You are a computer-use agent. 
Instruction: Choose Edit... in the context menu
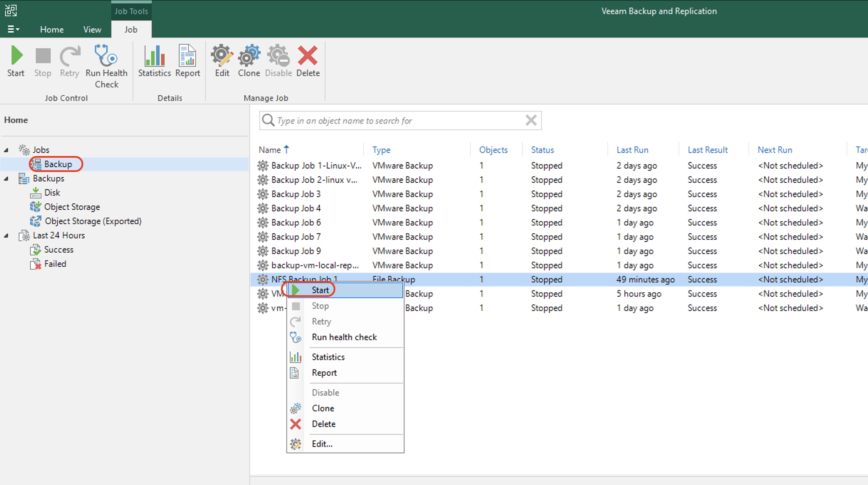point(345,444)
